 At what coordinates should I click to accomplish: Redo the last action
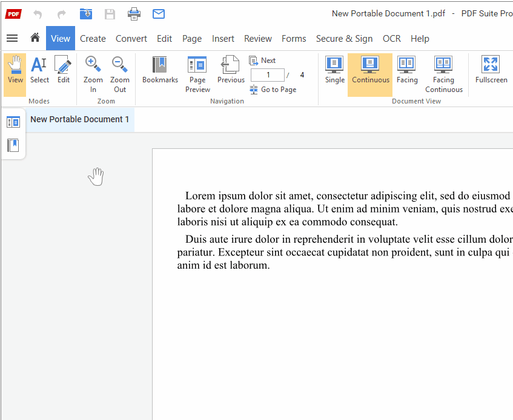click(62, 15)
